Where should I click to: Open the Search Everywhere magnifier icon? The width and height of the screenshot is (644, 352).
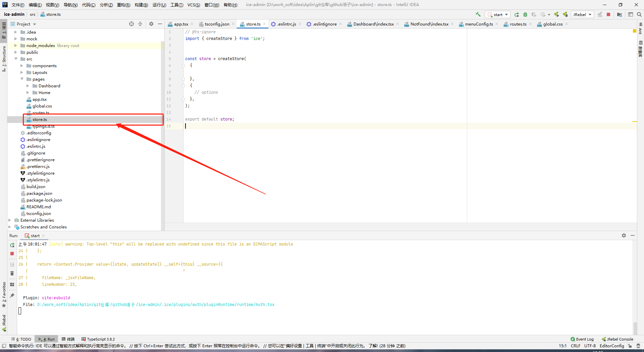click(x=639, y=14)
